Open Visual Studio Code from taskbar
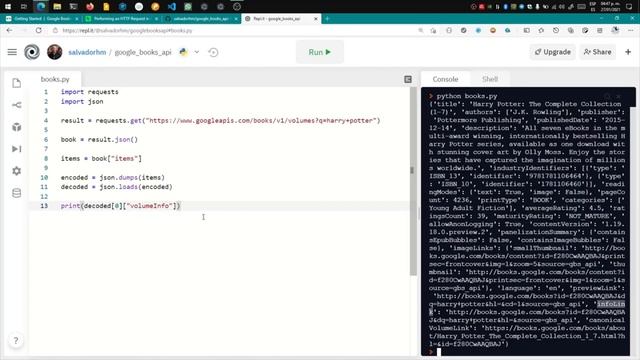 pyautogui.click(x=171, y=7)
